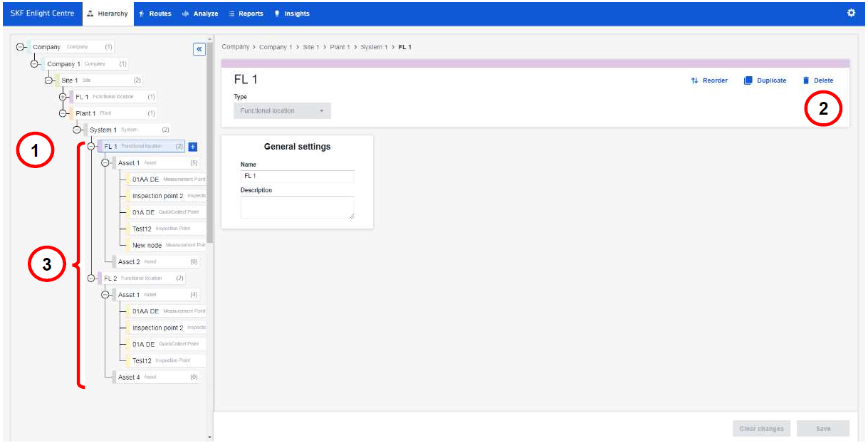The height and width of the screenshot is (448, 868).
Task: Click Plant 1 in the breadcrumb
Action: click(340, 47)
